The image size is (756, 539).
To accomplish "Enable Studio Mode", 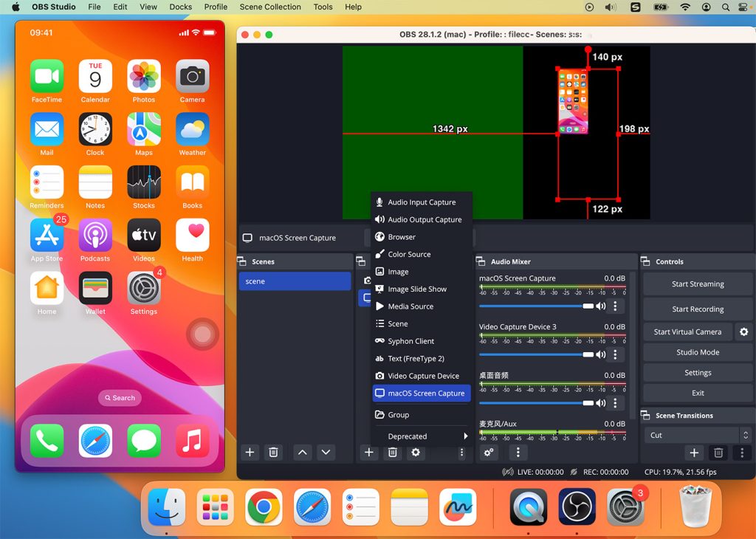I will coord(698,352).
